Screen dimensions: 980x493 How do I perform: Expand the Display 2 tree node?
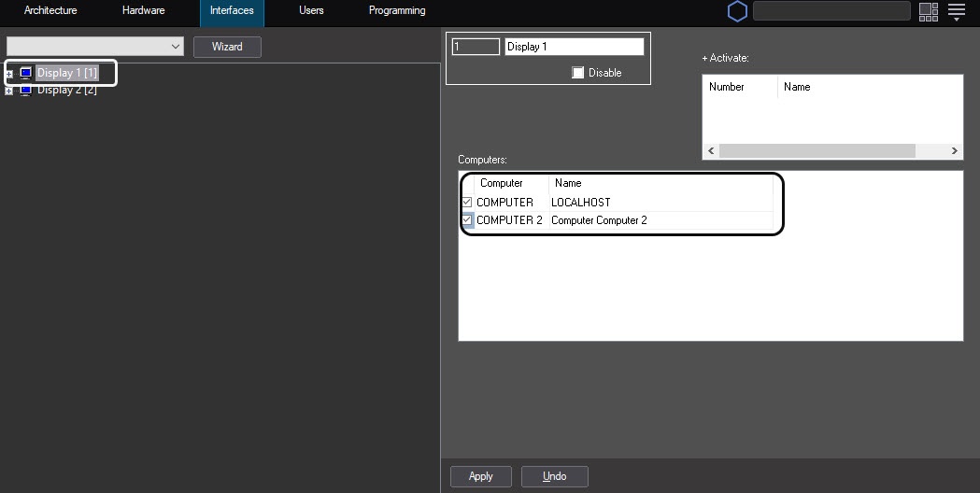coord(9,91)
